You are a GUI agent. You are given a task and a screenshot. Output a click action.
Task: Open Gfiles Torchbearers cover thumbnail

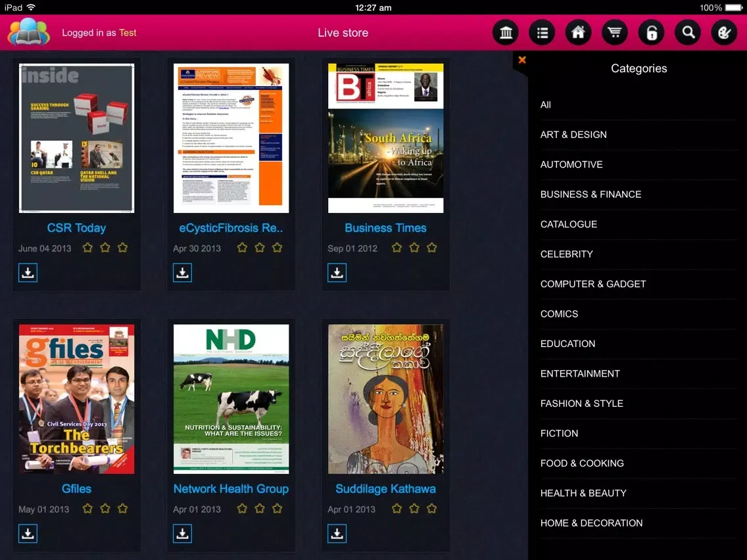tap(76, 399)
